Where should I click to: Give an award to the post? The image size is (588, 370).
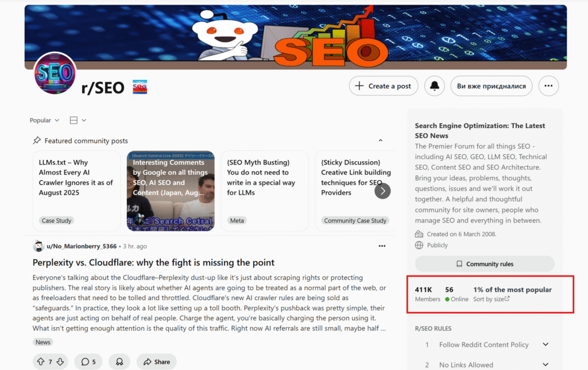pyautogui.click(x=119, y=362)
